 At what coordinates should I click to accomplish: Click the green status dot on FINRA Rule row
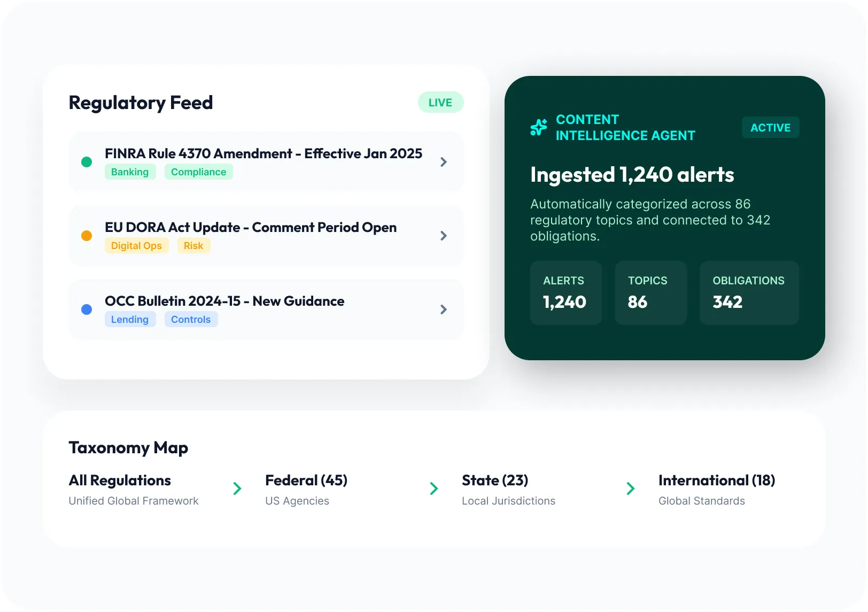(87, 162)
